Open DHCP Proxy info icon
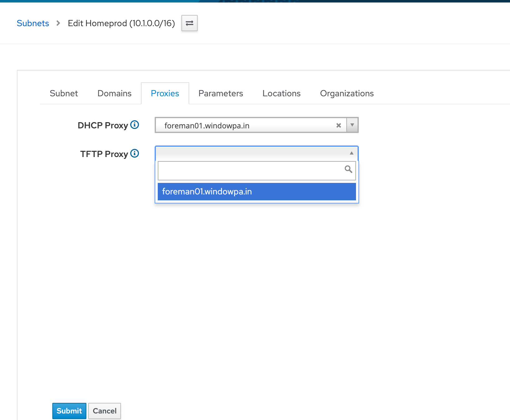The image size is (510, 420). point(135,125)
